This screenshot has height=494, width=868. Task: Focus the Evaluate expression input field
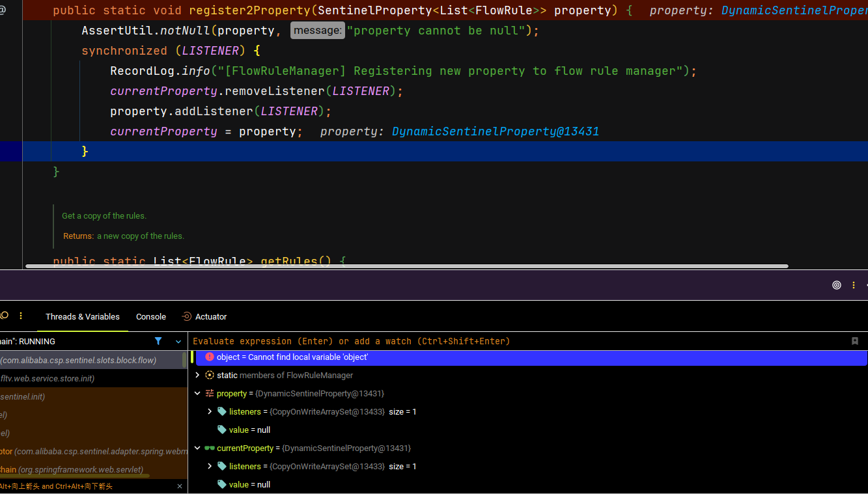[x=518, y=341]
